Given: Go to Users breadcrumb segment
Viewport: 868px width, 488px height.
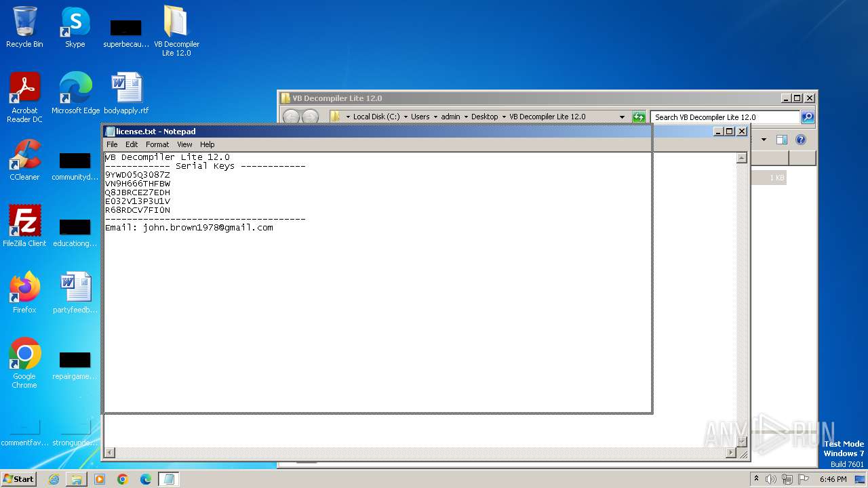Looking at the screenshot, I should pyautogui.click(x=420, y=117).
